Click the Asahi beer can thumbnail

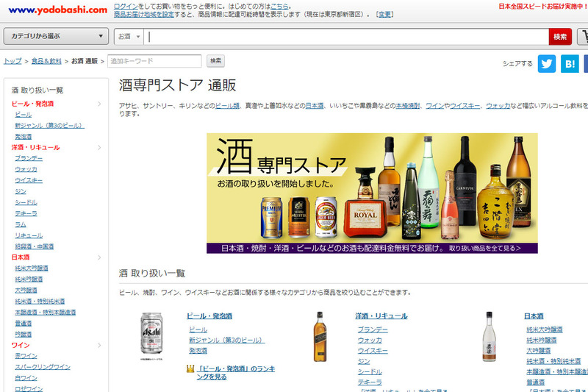click(x=151, y=334)
